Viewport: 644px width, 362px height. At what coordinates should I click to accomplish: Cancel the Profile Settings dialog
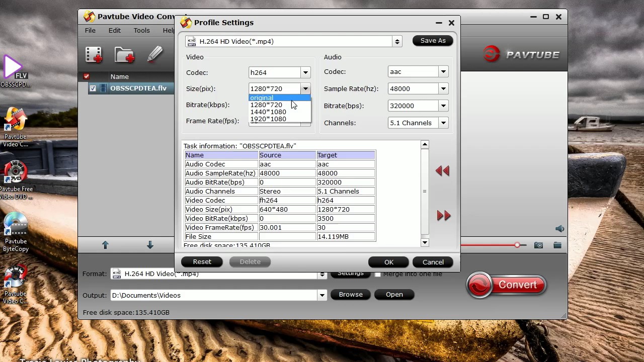(x=433, y=262)
